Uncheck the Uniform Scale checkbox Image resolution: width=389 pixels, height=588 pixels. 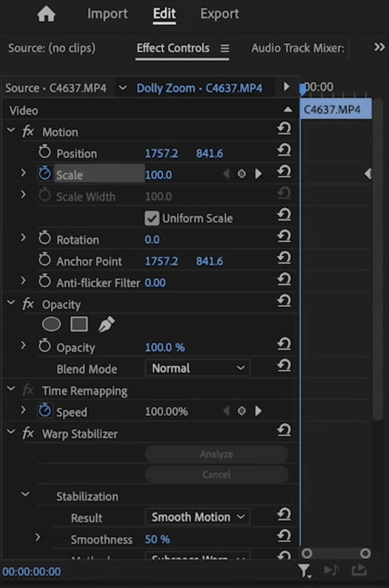[x=152, y=218]
